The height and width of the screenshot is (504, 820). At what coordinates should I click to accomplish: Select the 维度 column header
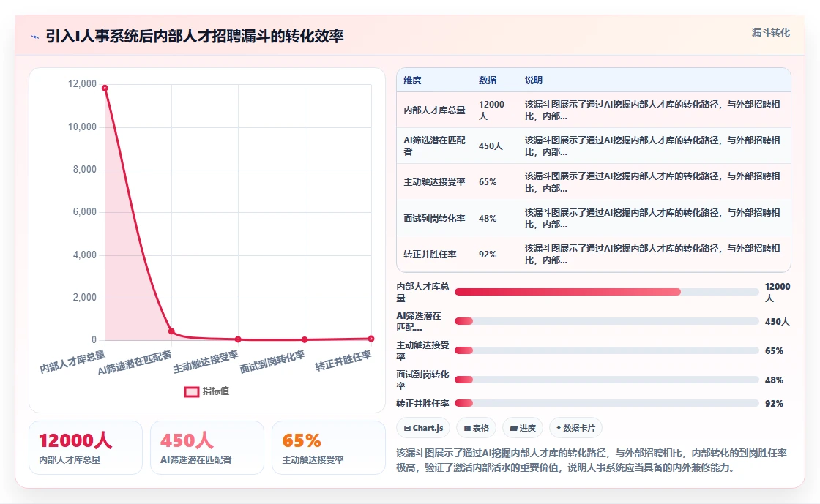(x=412, y=80)
